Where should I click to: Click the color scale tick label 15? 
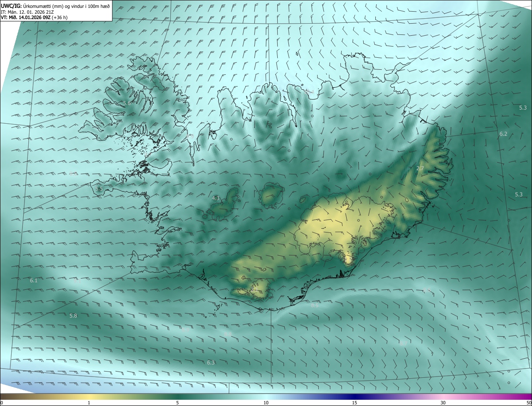click(x=355, y=403)
